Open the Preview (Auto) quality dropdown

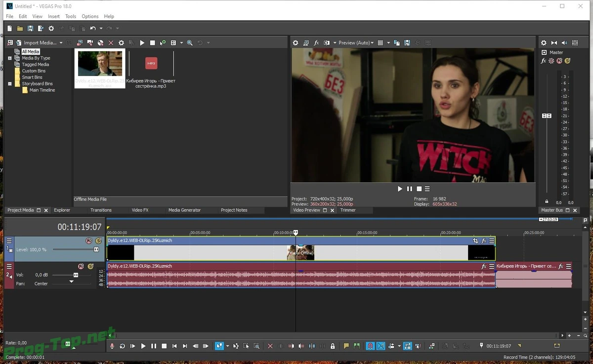coord(356,43)
